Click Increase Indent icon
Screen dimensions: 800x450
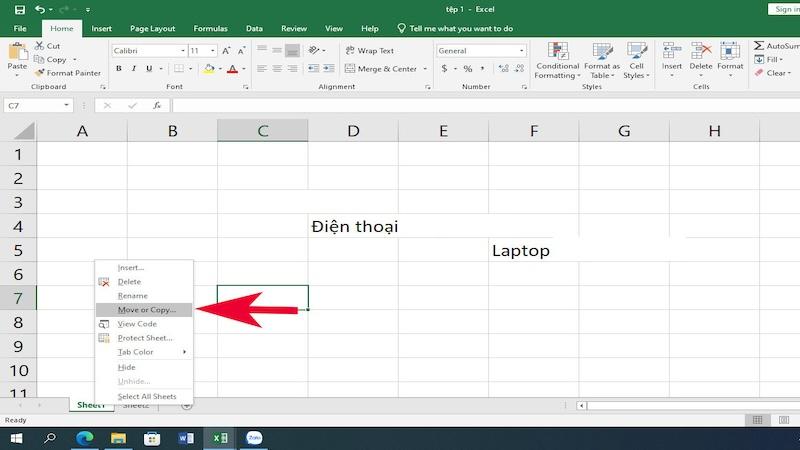coord(329,68)
